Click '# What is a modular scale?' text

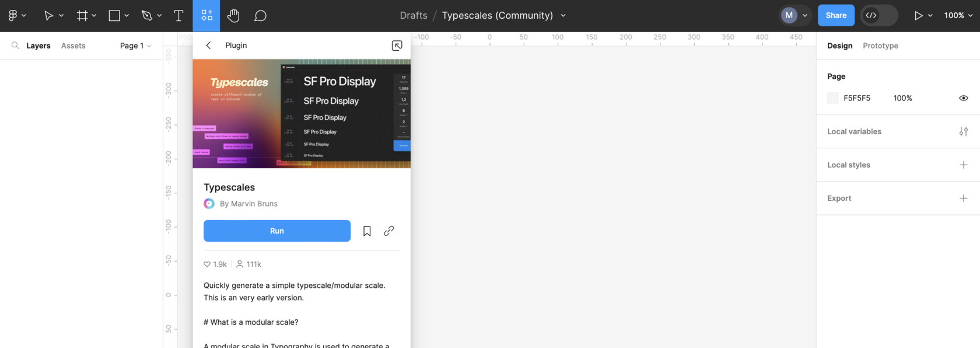click(251, 322)
